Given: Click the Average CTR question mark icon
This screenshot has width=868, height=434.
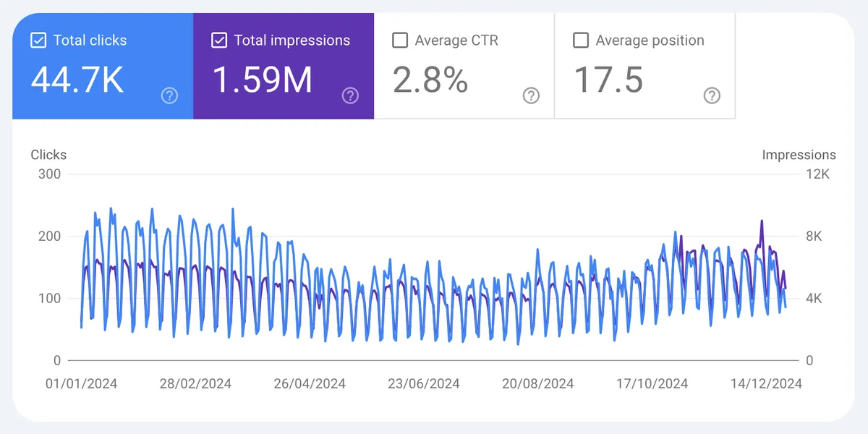Looking at the screenshot, I should click(x=530, y=95).
